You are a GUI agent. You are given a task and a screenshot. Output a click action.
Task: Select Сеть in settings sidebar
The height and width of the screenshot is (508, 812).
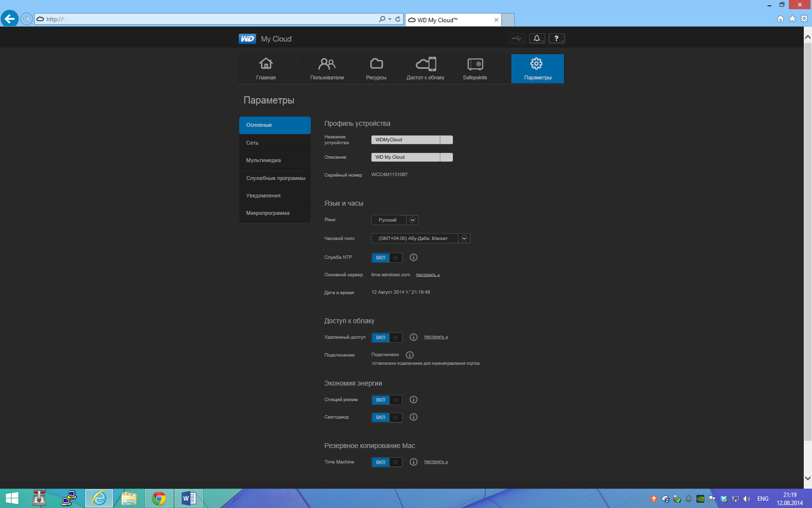point(275,143)
